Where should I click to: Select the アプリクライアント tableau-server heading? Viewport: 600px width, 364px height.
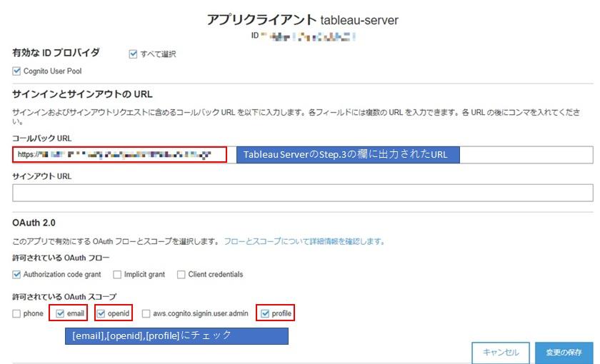point(303,20)
